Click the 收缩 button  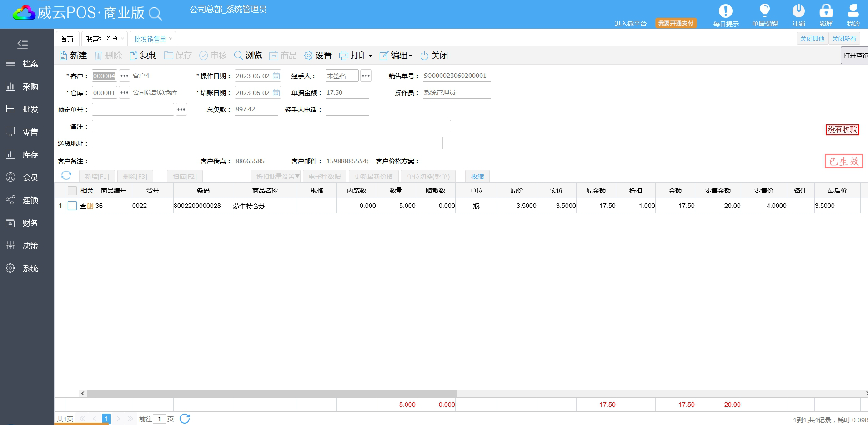(477, 177)
